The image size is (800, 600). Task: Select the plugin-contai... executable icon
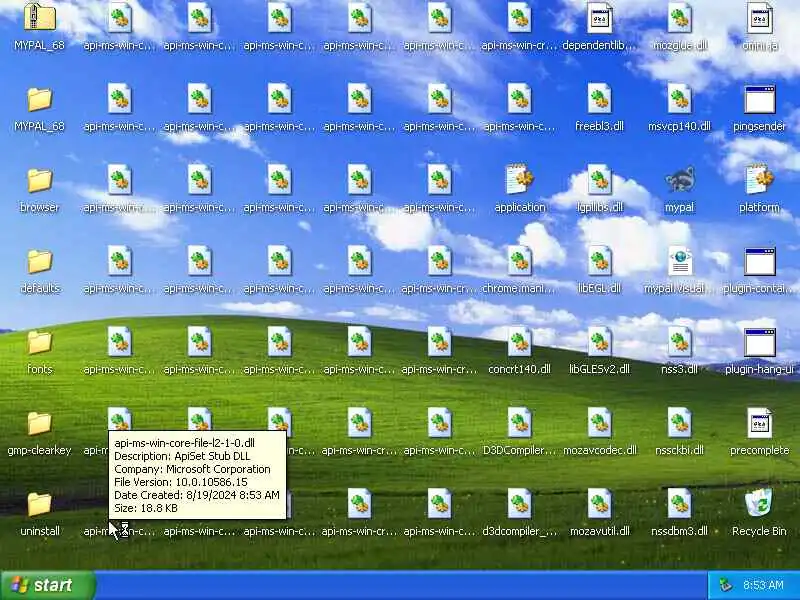pos(760,261)
